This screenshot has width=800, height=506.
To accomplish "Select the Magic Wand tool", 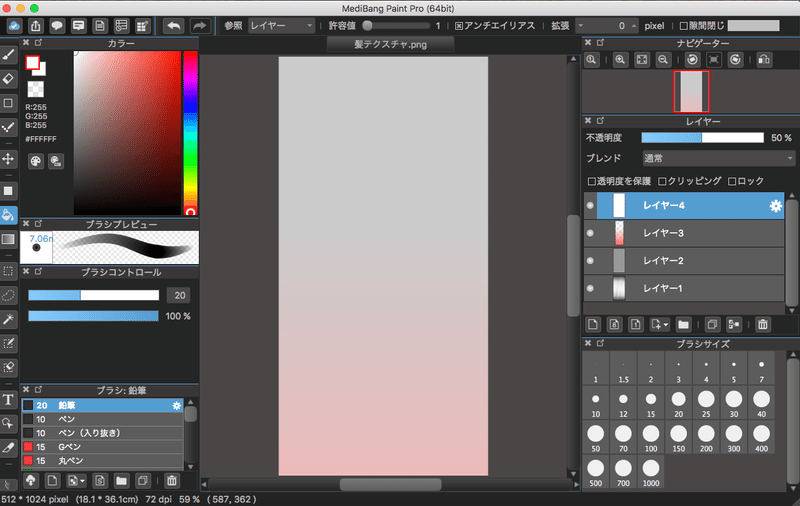I will 8,319.
